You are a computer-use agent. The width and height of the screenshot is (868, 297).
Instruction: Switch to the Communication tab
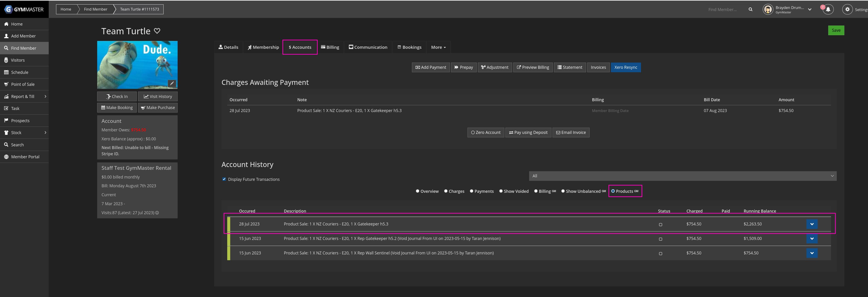(368, 47)
